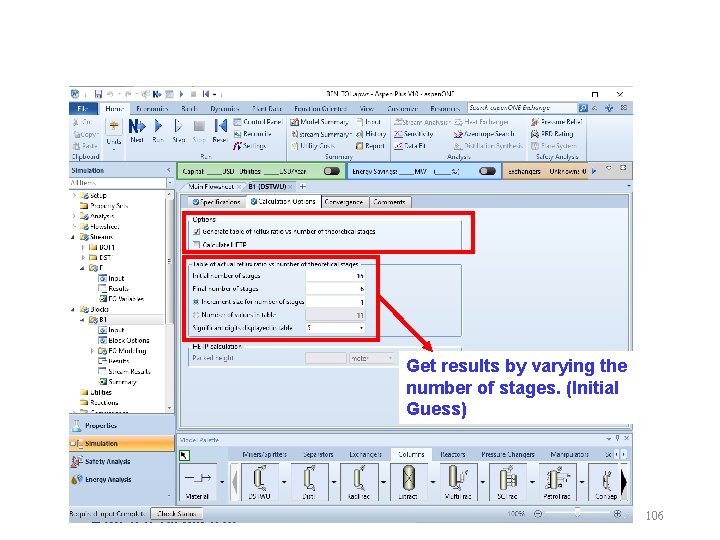
Task: Select the PetroFrac column model icon
Action: tap(557, 482)
